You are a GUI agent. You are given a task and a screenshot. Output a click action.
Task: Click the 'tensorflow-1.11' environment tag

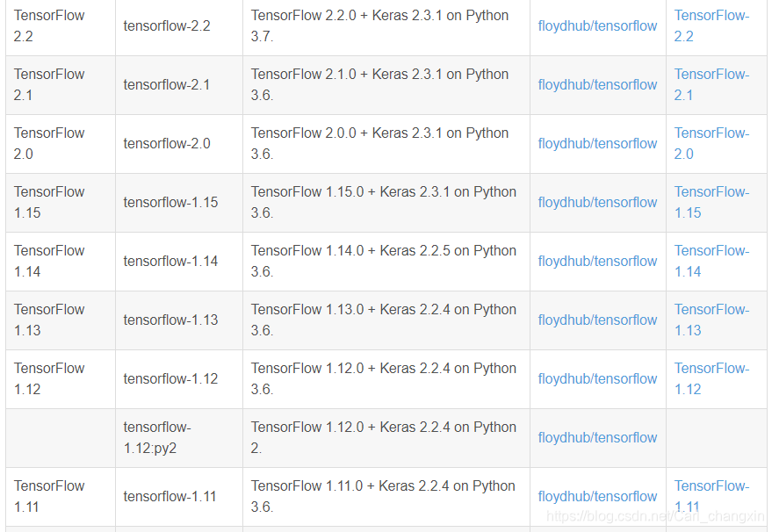coord(170,497)
